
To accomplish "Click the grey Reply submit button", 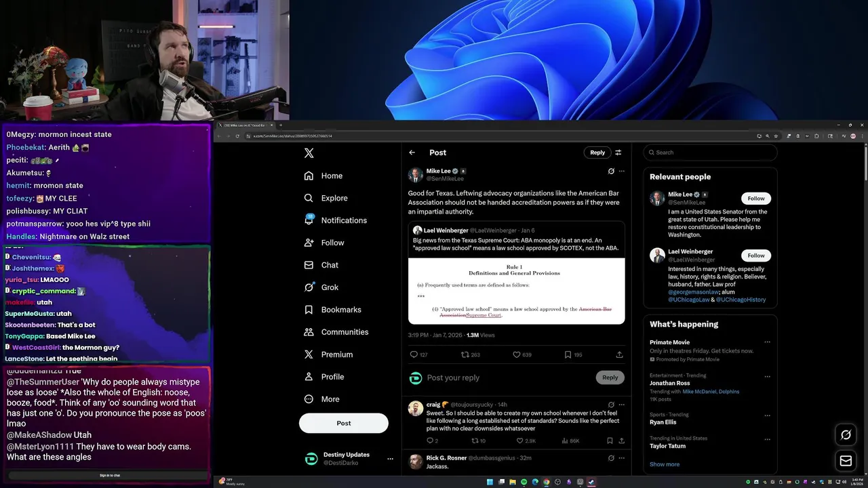I will click(610, 378).
